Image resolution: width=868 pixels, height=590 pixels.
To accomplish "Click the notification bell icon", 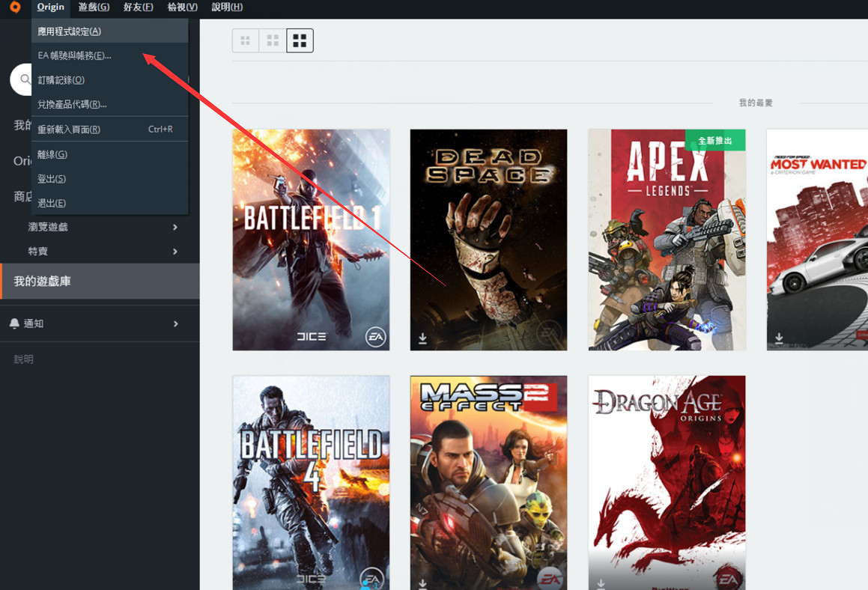I will click(x=14, y=323).
